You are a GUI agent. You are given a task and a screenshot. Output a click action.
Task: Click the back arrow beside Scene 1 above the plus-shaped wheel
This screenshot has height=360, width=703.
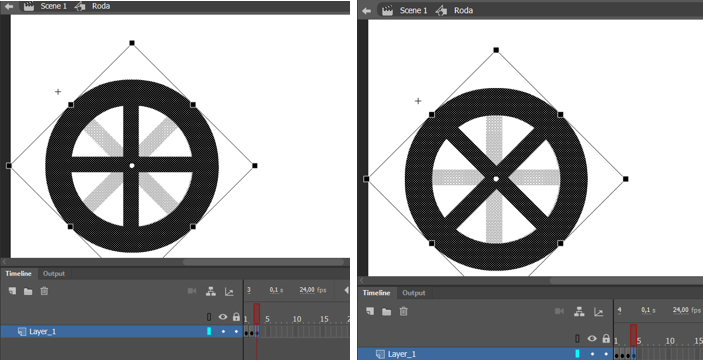click(9, 6)
